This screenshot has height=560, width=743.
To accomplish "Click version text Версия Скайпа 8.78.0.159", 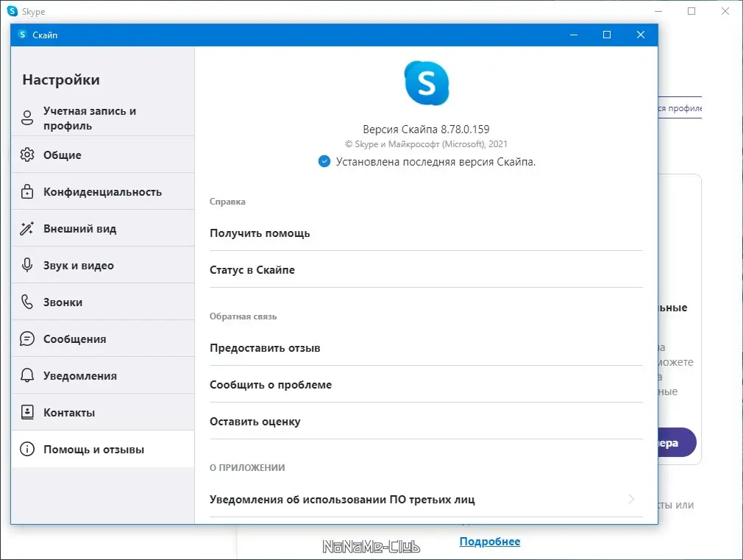I will point(426,129).
